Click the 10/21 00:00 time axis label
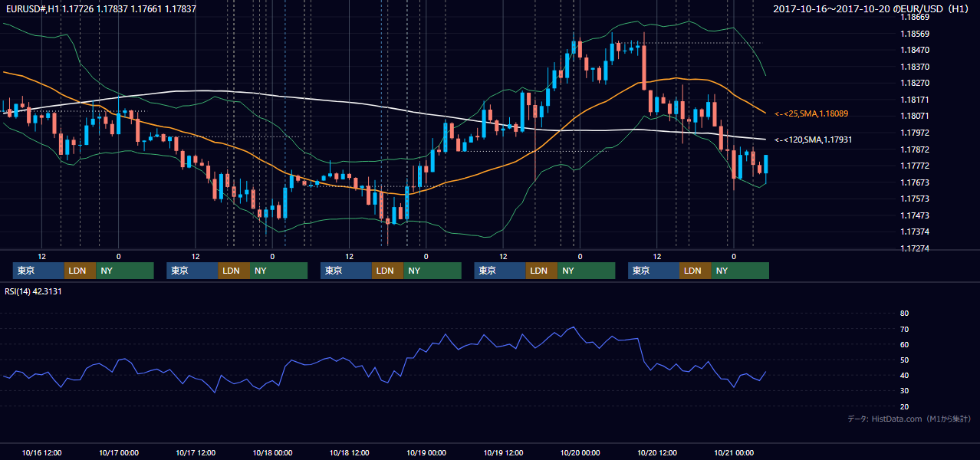980x460 pixels. click(734, 452)
